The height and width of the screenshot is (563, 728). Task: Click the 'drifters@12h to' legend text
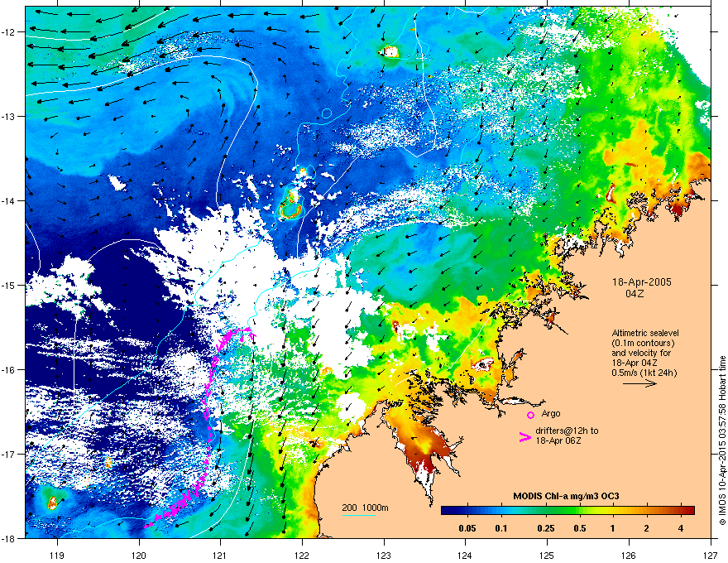click(x=567, y=431)
